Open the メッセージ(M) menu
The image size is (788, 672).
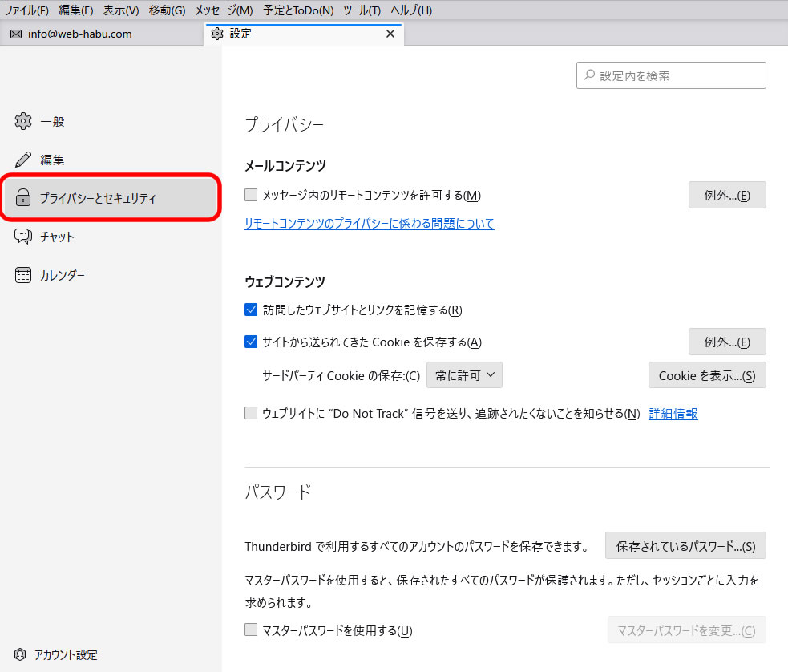(224, 10)
